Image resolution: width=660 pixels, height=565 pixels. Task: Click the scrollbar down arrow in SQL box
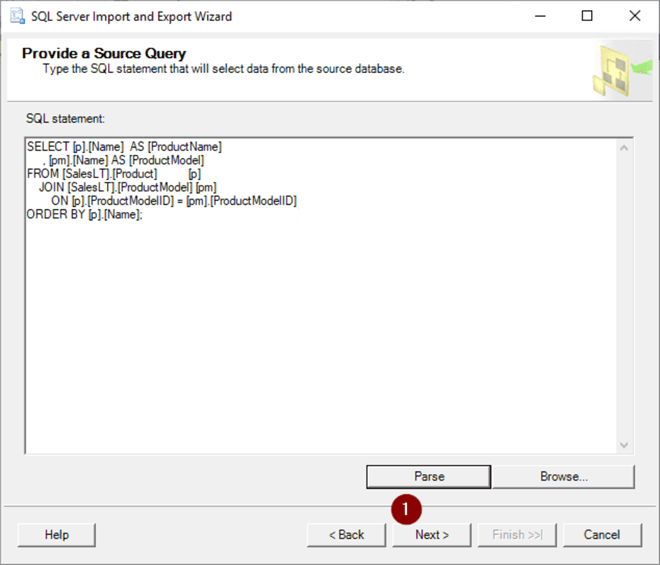tap(624, 445)
